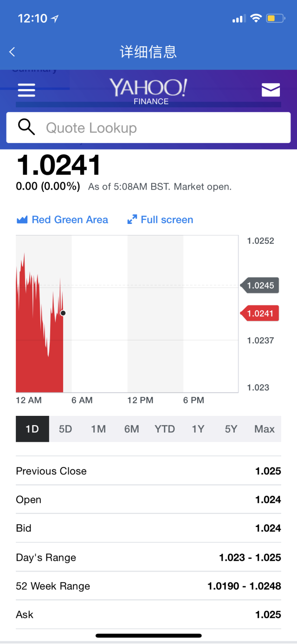This screenshot has width=297, height=644.
Task: Tap the chart marker dot on the line
Action: 63,313
